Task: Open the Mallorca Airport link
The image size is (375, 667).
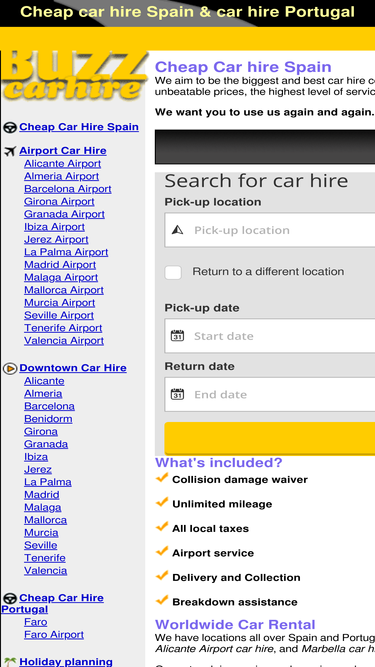Action: pyautogui.click(x=64, y=290)
